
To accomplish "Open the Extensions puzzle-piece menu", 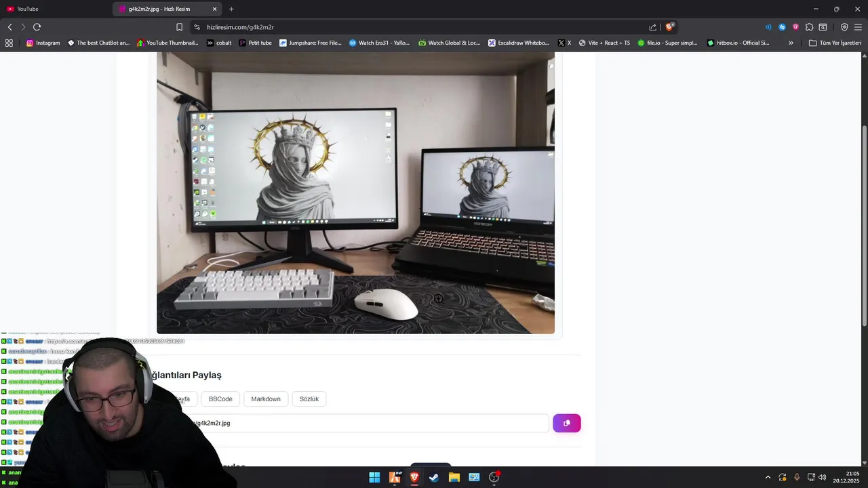I will [809, 27].
